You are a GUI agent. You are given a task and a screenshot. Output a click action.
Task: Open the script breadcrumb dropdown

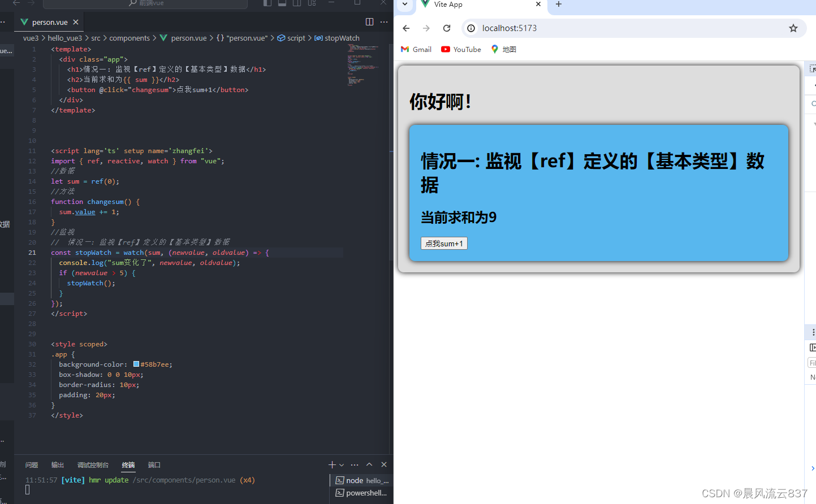[291, 38]
